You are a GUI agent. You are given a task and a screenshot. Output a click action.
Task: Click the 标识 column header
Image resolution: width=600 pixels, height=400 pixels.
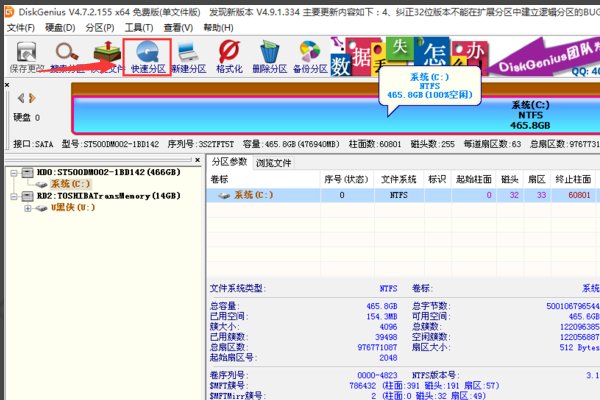437,179
